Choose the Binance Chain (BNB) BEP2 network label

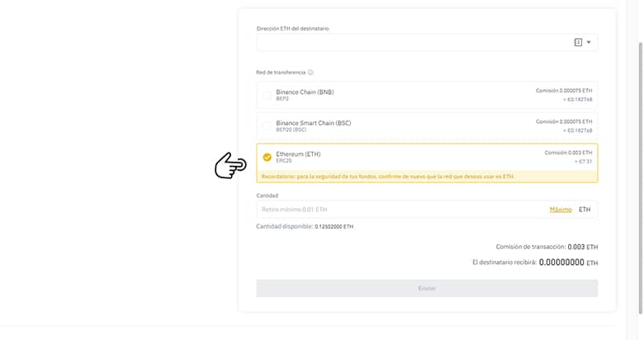tap(305, 92)
